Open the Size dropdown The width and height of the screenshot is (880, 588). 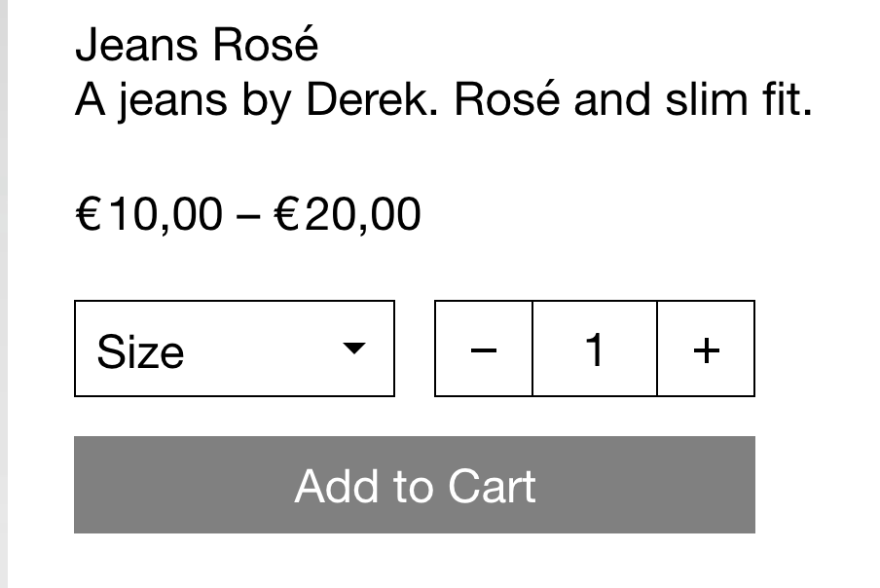(x=234, y=349)
